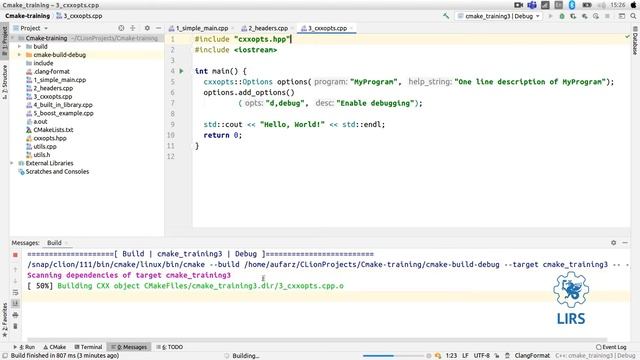Expand the cmake-build-debug folder arrow
Image resolution: width=640 pixels, height=360 pixels.
click(19, 55)
